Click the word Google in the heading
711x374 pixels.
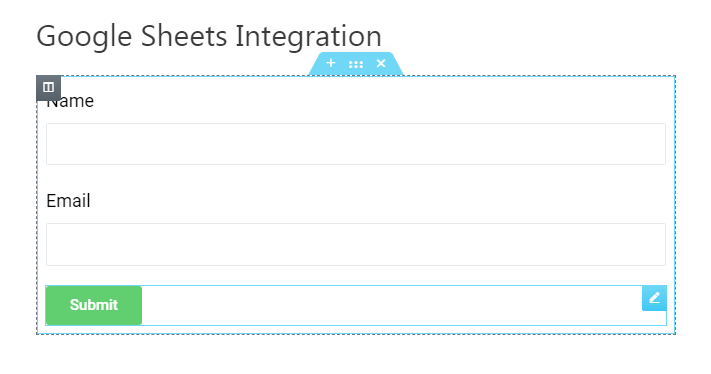coord(84,36)
